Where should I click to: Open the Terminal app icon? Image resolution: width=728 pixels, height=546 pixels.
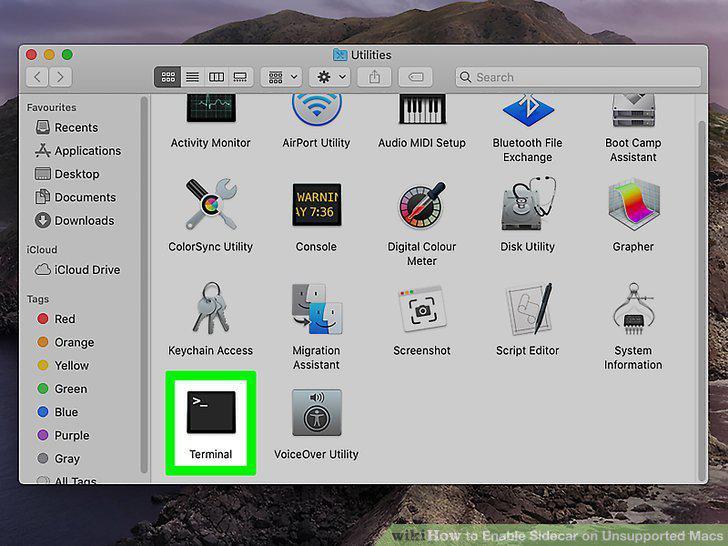point(211,412)
